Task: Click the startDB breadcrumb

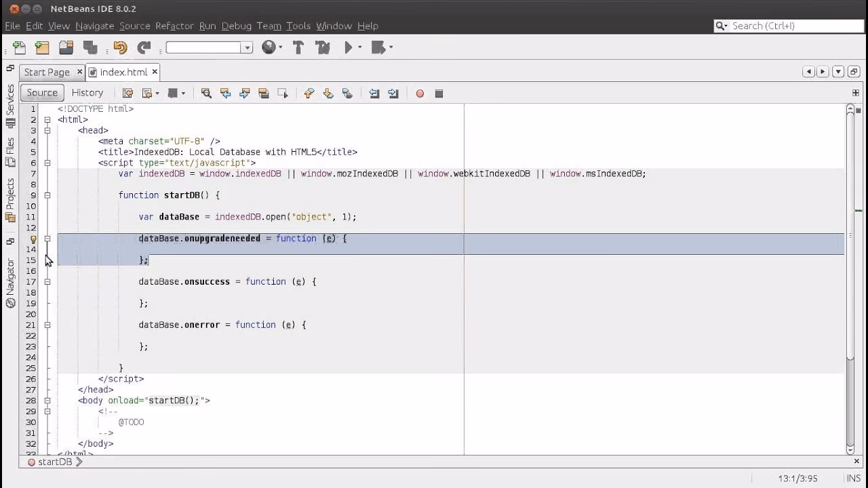Action: tap(55, 462)
